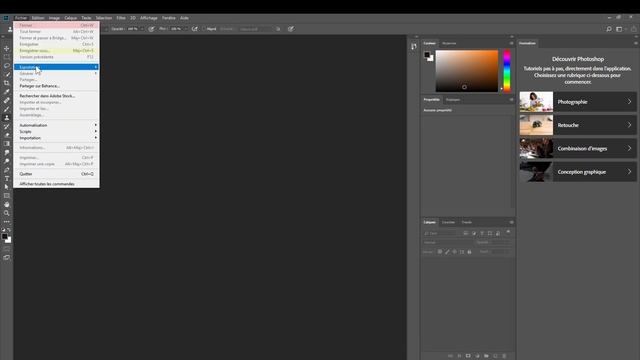Toggle lock transparent pixels in Calques

click(440, 252)
